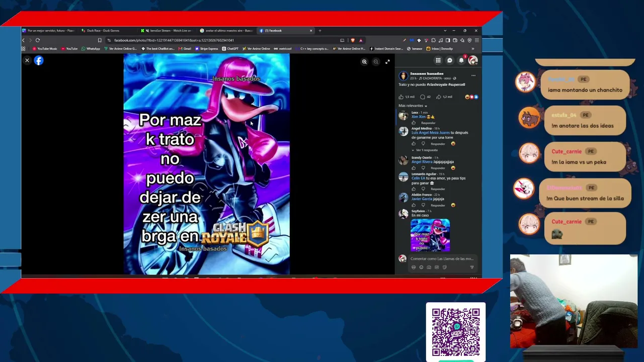This screenshot has width=644, height=362.
Task: Switch to the IamaSce Stream tab
Action: click(x=167, y=31)
